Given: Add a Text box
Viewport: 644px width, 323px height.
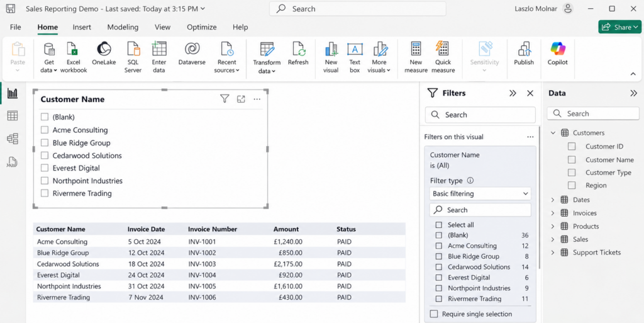Looking at the screenshot, I should [355, 57].
